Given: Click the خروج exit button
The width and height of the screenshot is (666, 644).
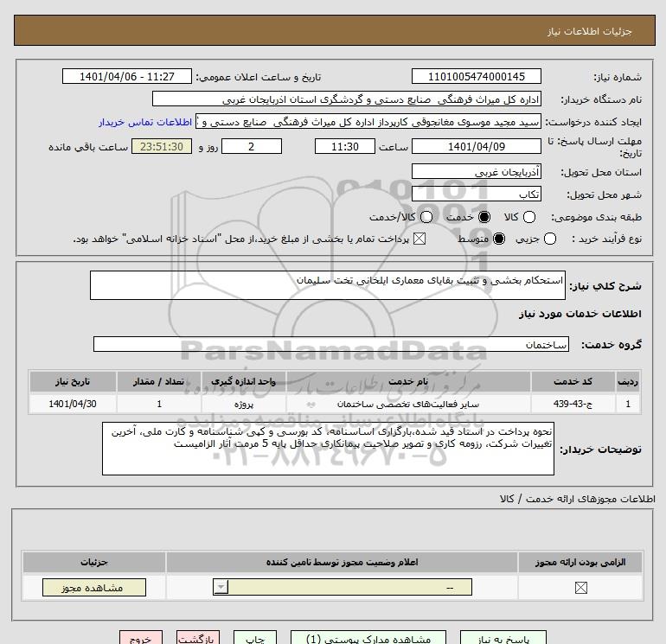Looking at the screenshot, I should (x=141, y=638).
